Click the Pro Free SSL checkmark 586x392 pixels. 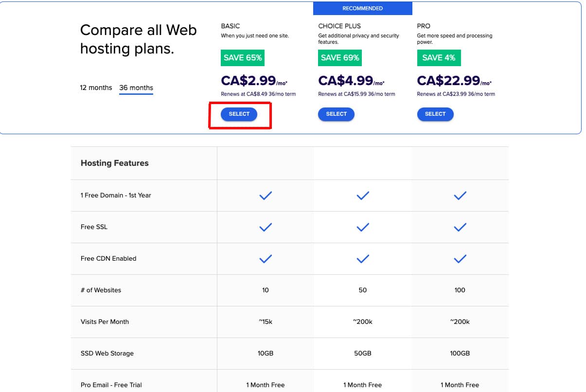[460, 227]
